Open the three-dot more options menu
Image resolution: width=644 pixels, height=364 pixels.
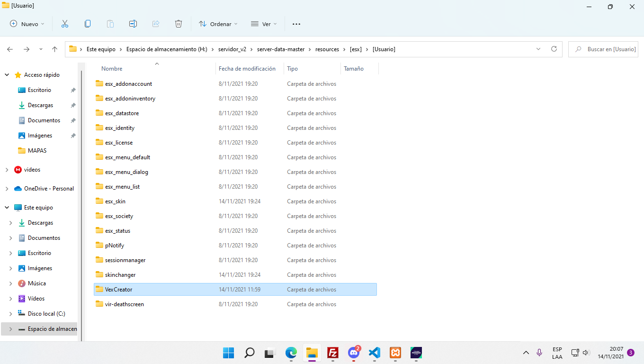296,24
